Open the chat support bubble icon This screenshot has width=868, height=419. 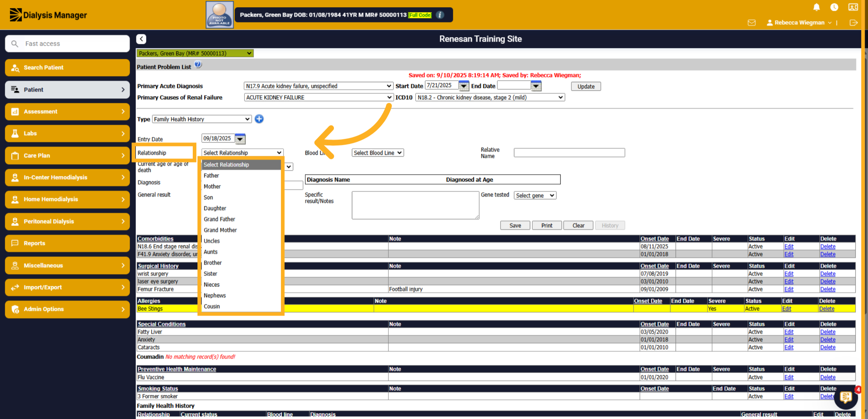click(x=846, y=397)
